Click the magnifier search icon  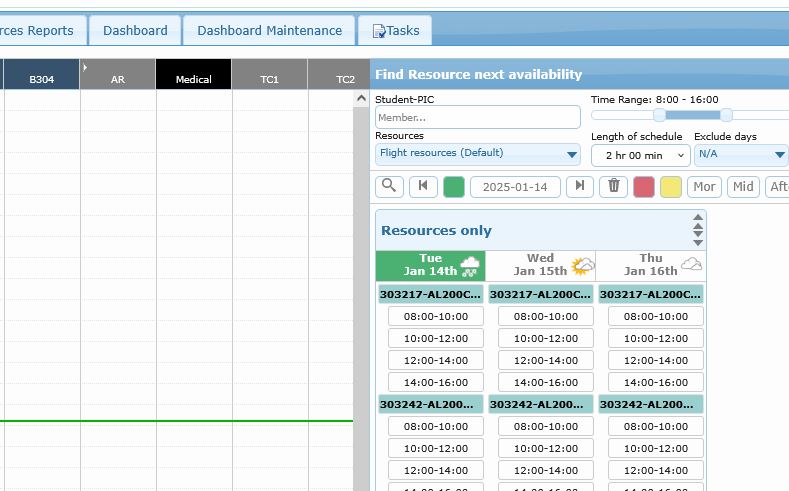[389, 186]
